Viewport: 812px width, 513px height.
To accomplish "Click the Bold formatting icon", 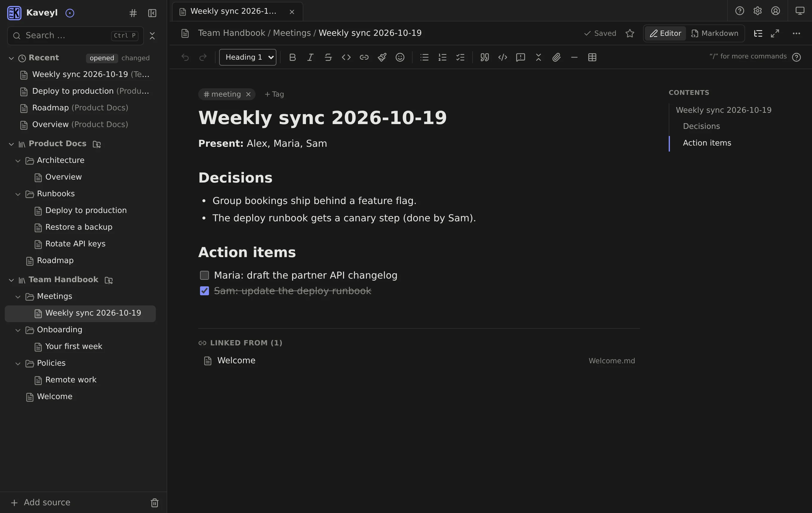I will (x=292, y=57).
